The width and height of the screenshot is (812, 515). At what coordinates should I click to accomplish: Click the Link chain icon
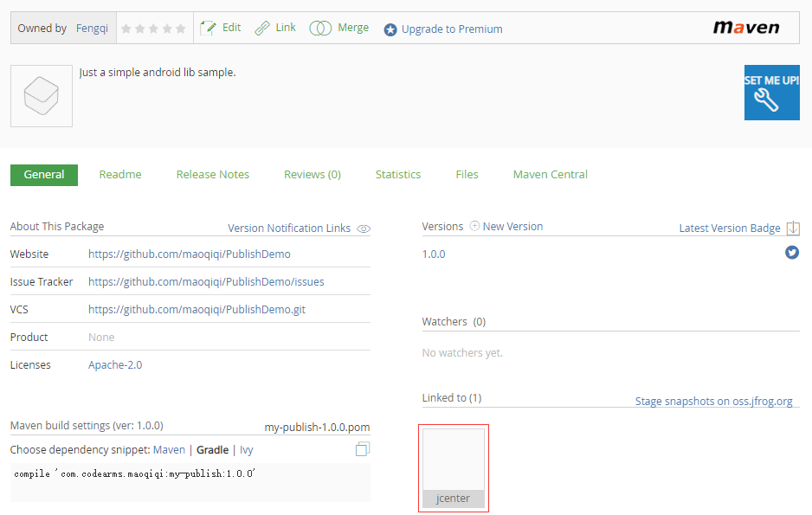pyautogui.click(x=262, y=28)
